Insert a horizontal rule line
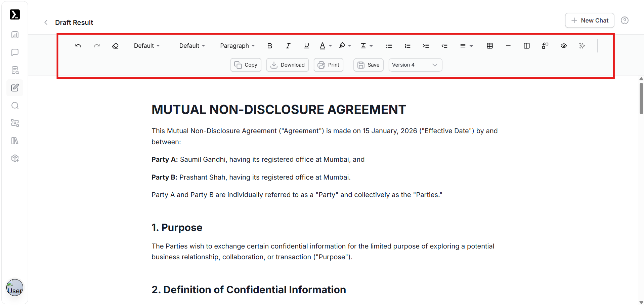The image size is (644, 305). tap(508, 46)
